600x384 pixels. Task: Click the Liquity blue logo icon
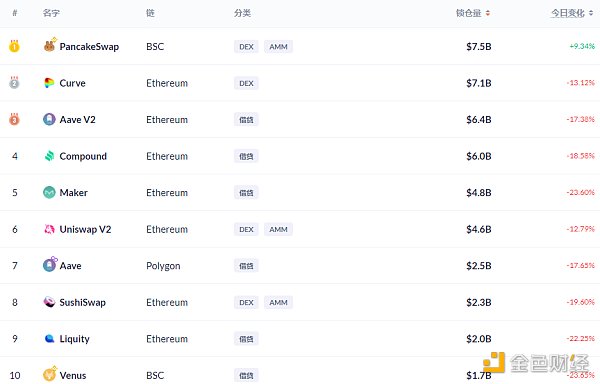(49, 338)
